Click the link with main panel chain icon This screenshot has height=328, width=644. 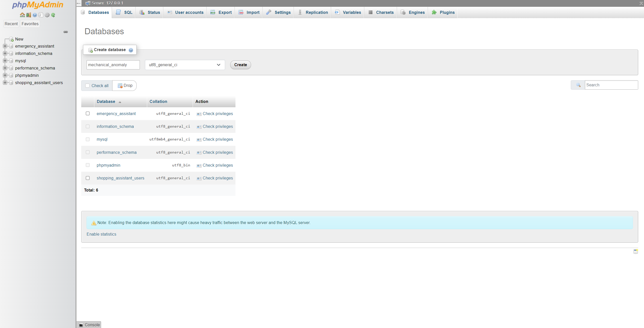tap(66, 32)
